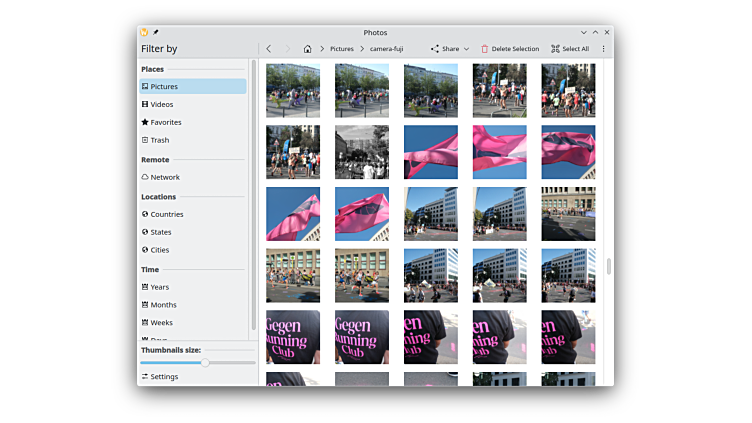Image resolution: width=752 pixels, height=423 pixels.
Task: Adjust the Thumbnails size slider
Action: [x=205, y=362]
